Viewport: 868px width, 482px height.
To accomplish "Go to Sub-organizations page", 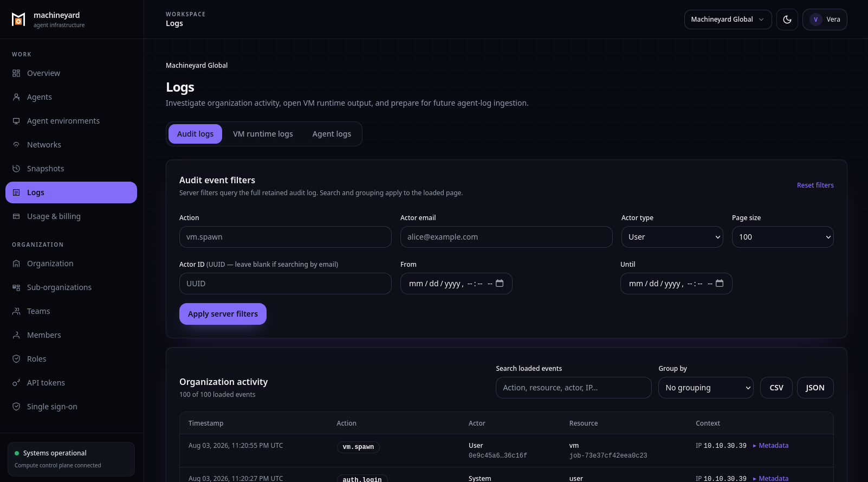I will [x=71, y=287].
